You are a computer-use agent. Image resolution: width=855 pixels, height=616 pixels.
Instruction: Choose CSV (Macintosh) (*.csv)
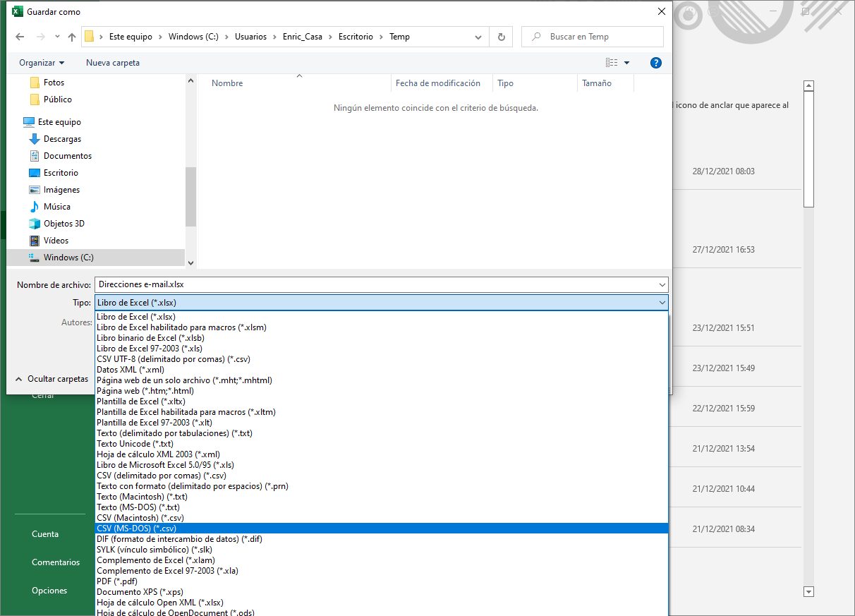click(382, 518)
